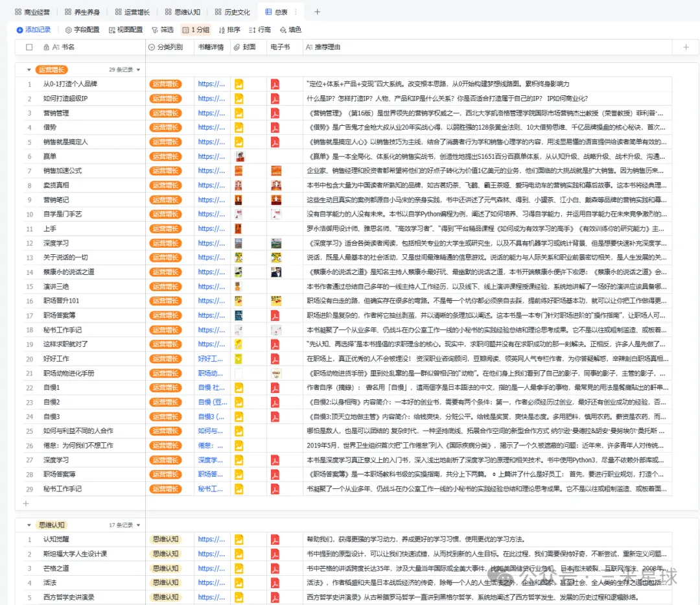Screen dimensions: 700x605
Task: Adjust 行高 row height
Action: coord(260,30)
